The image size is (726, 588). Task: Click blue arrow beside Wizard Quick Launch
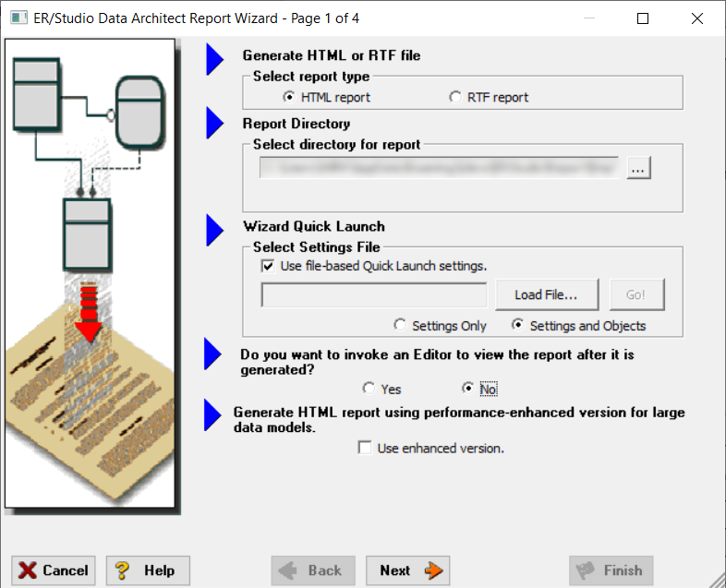(215, 230)
